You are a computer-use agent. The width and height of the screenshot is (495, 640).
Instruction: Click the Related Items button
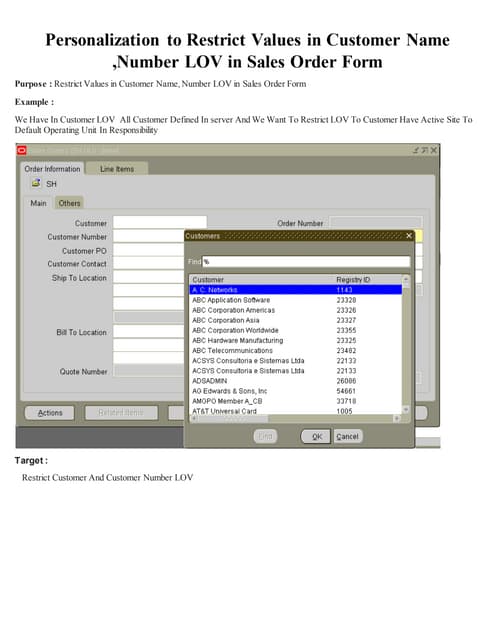point(121,413)
